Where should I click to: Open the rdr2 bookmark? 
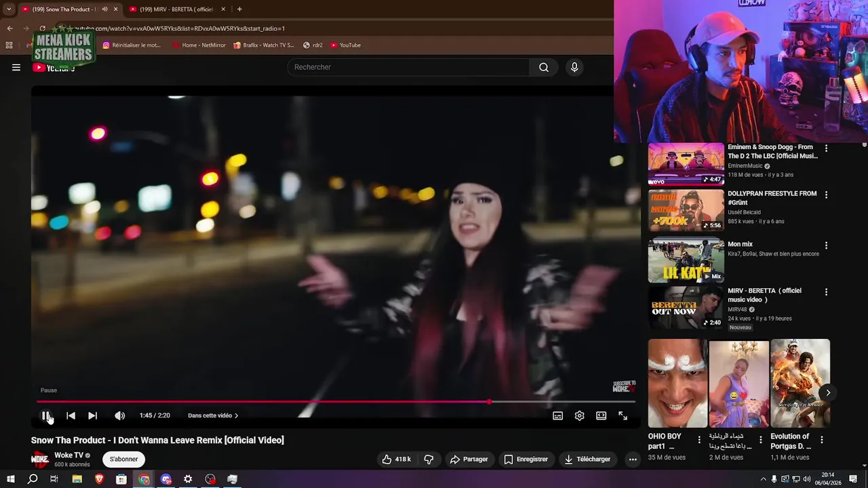coord(313,45)
